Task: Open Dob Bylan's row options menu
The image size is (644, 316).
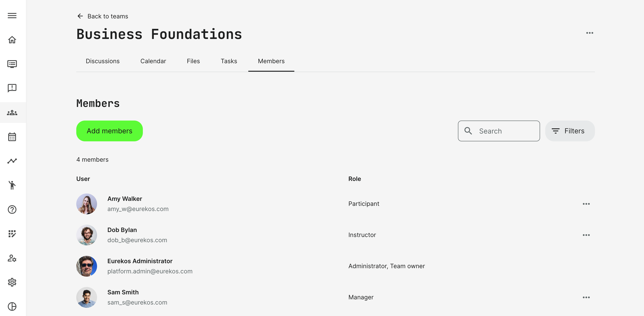Action: 586,235
